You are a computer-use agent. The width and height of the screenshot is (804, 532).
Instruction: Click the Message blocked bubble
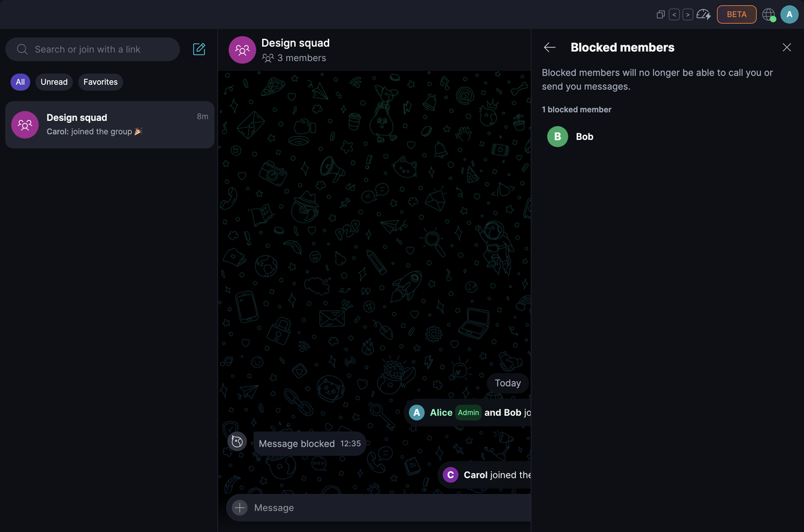tap(309, 443)
